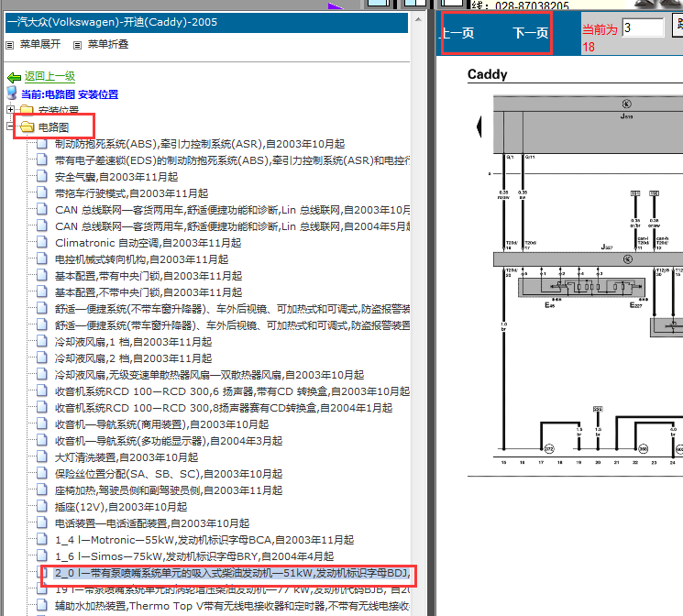The image size is (683, 616).
Task: Click document icon beside 插座(12V)
Action: click(x=42, y=506)
